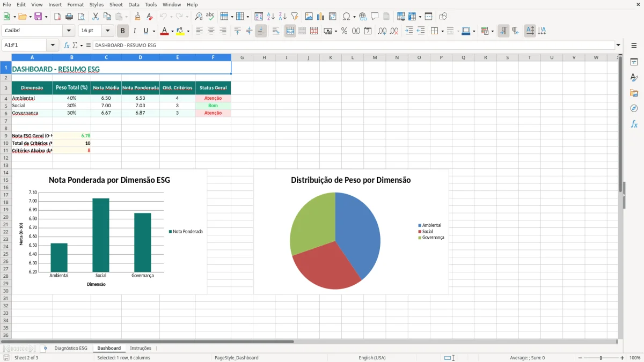Switch to Diagnóstico ESG sheet tab
The height and width of the screenshot is (362, 644).
click(71, 348)
